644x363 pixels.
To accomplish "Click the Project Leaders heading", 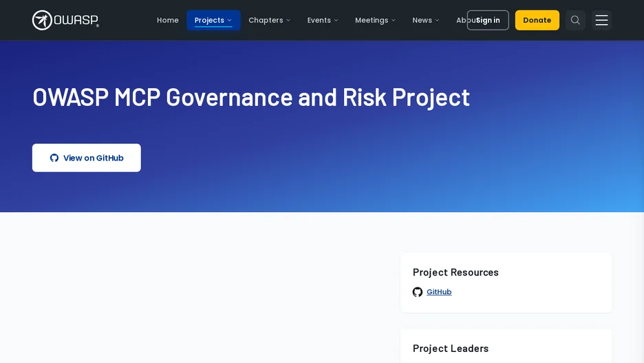I will (x=451, y=349).
